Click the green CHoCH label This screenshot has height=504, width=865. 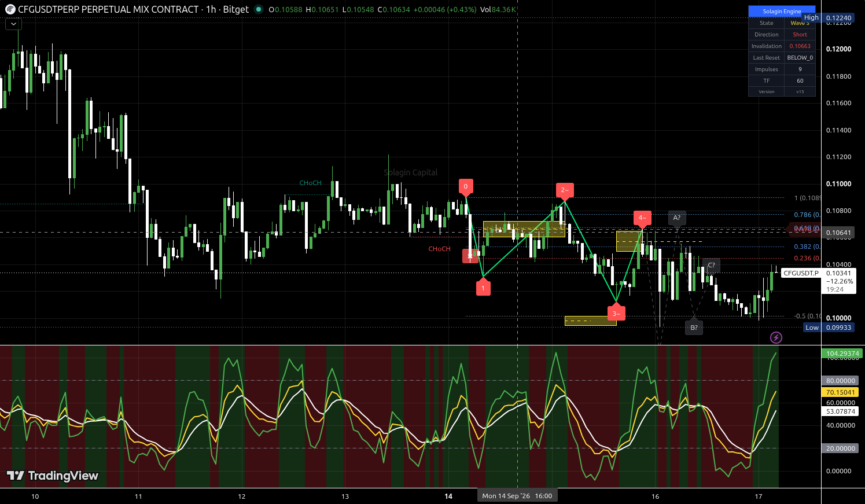[x=310, y=183]
